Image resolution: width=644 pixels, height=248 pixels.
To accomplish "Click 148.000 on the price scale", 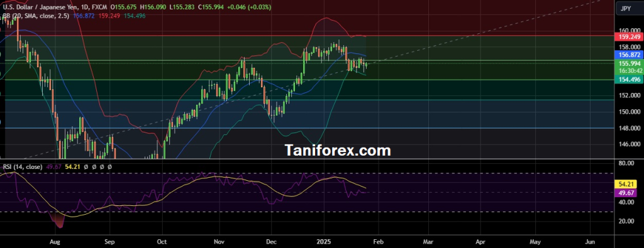I will click(630, 128).
